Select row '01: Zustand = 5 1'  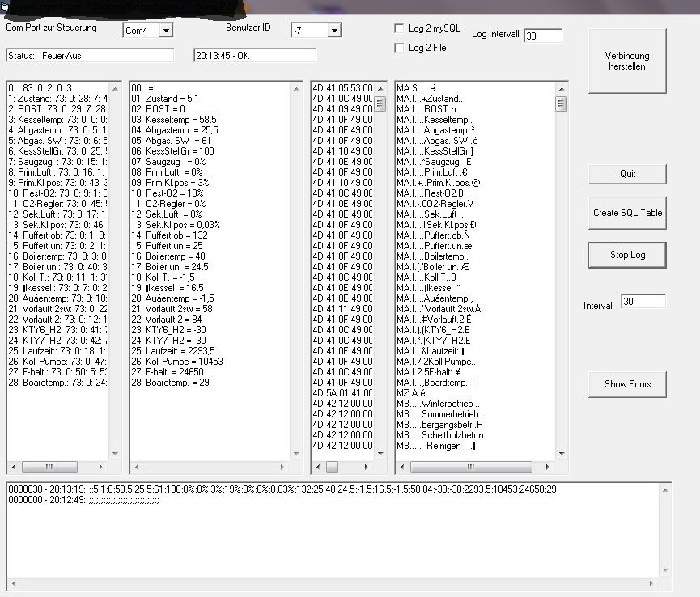coord(165,99)
